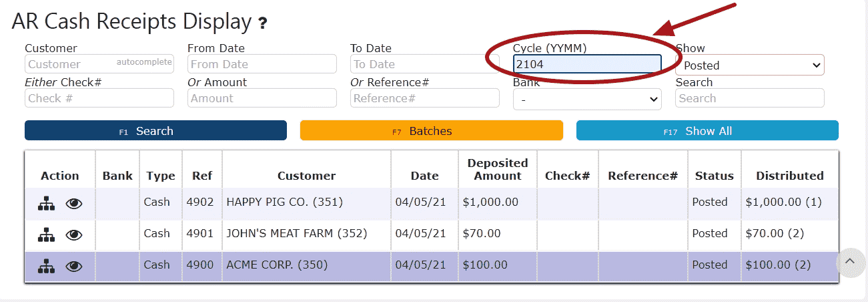View receipt 4901 with the eye icon
This screenshot has height=302, width=868.
point(74,235)
